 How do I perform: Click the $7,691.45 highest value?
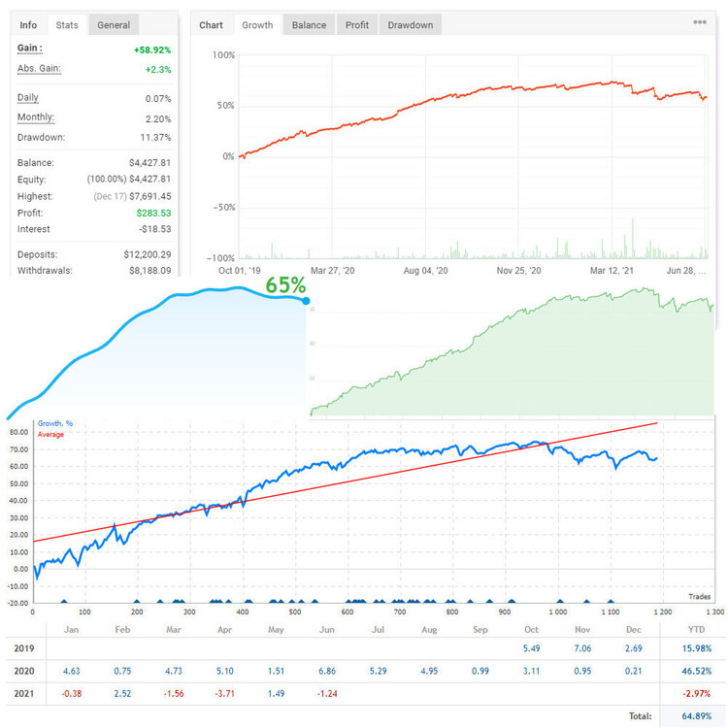pyautogui.click(x=149, y=196)
